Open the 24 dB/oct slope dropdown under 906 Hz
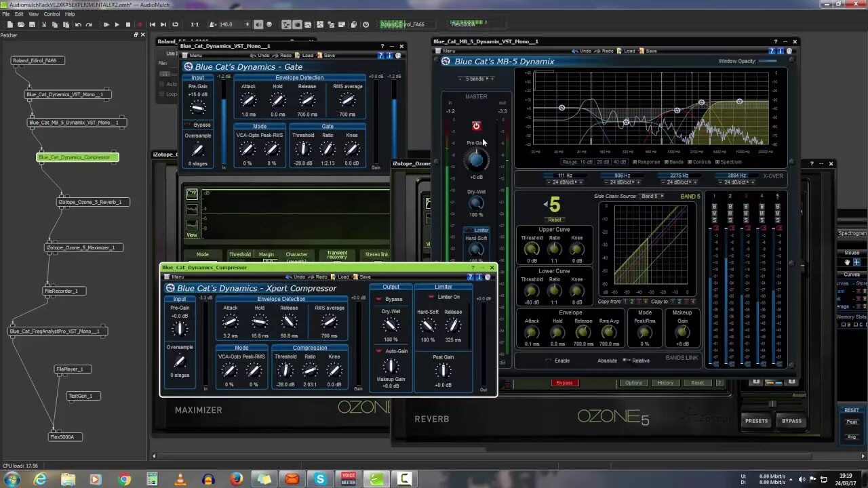868x488 pixels. point(623,182)
